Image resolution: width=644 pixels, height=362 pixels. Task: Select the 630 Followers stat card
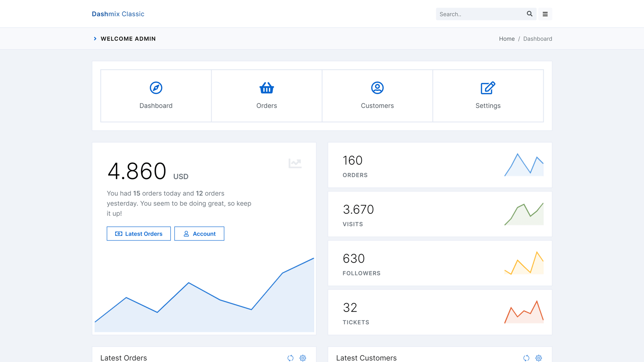click(440, 263)
